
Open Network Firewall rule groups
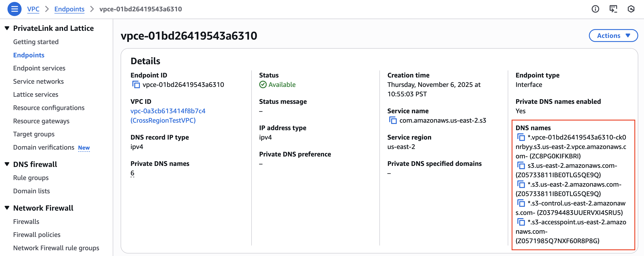pos(56,248)
